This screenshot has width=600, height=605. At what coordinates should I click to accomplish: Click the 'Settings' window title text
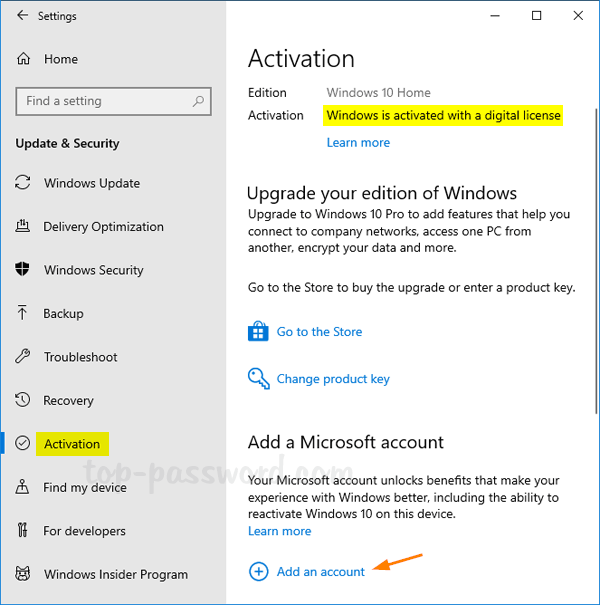(x=57, y=16)
